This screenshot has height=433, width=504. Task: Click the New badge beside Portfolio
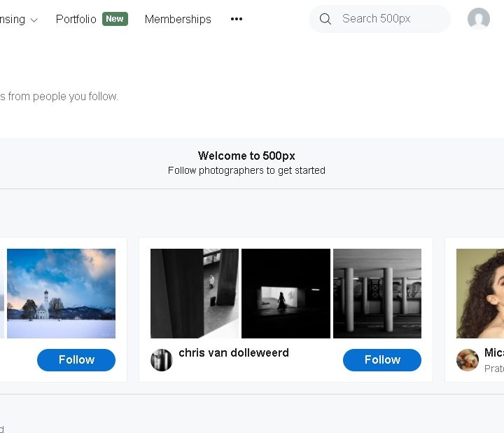(115, 19)
